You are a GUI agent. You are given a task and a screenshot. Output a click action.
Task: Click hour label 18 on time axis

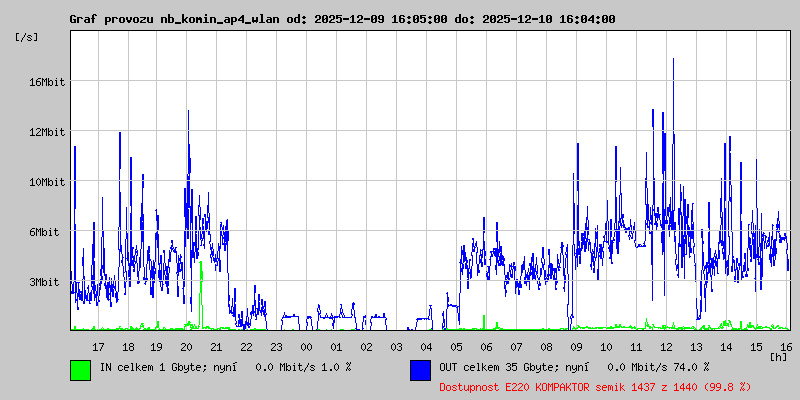pyautogui.click(x=129, y=347)
